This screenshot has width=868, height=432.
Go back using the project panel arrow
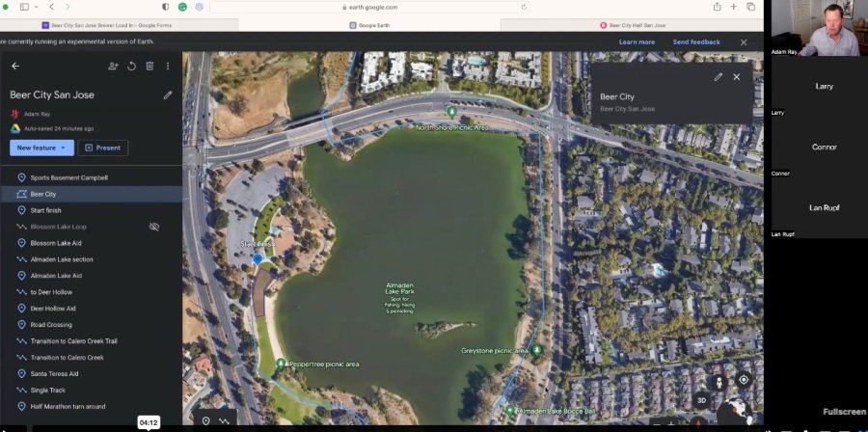point(14,66)
